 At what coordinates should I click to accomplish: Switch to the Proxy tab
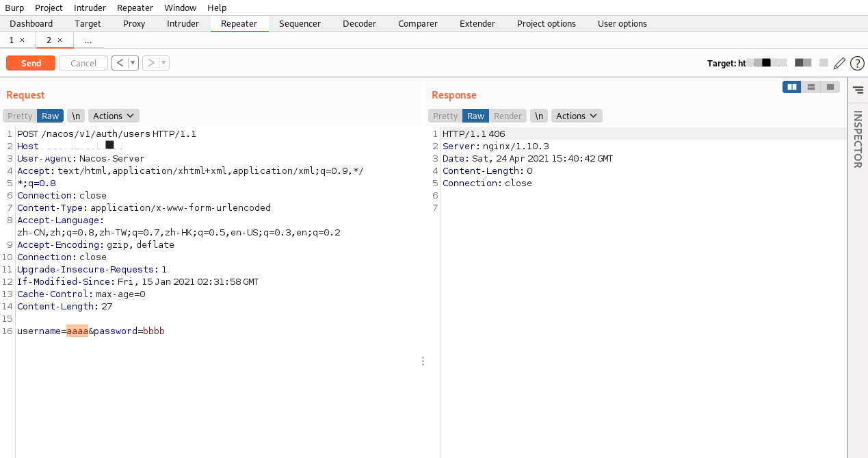click(x=134, y=23)
